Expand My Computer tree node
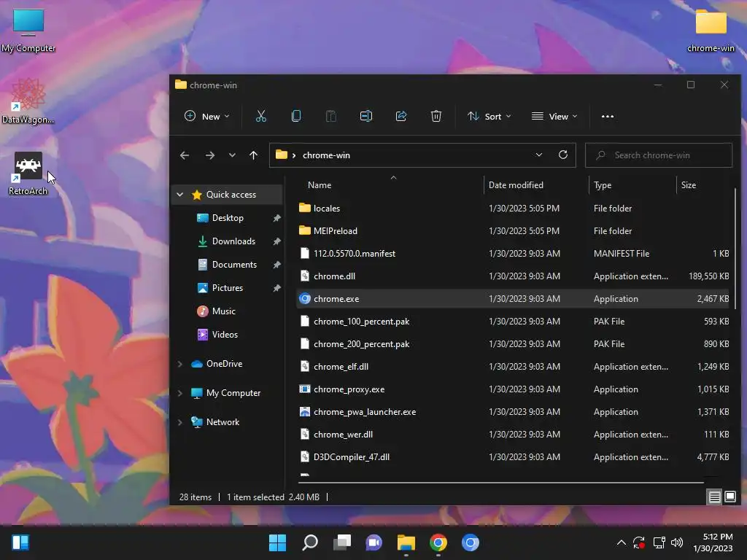 point(180,393)
